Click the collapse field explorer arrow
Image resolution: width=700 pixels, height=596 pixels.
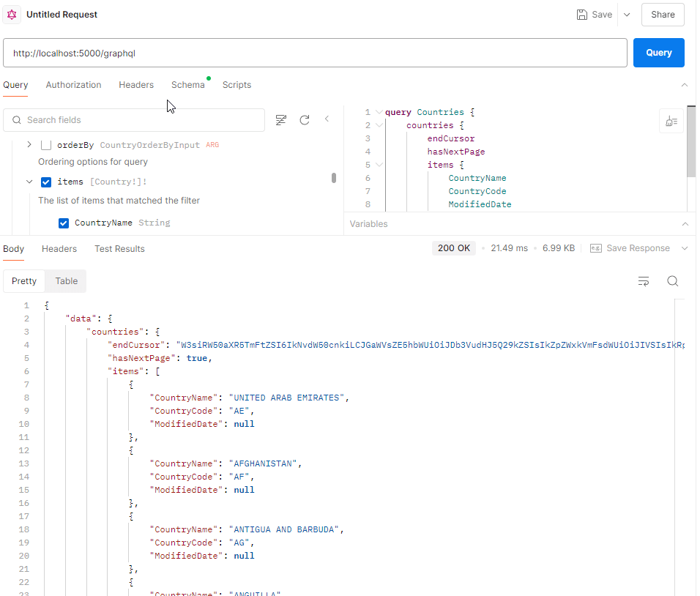327,119
